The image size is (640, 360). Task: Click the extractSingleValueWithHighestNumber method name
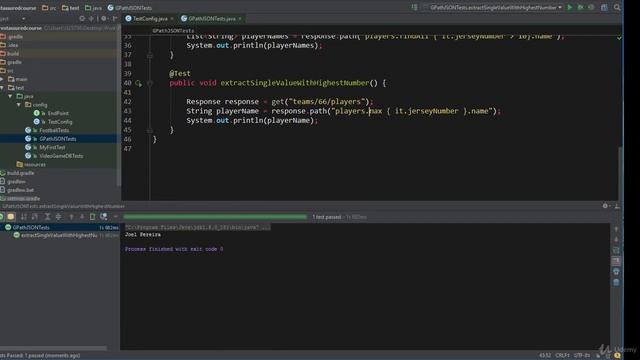(x=295, y=83)
